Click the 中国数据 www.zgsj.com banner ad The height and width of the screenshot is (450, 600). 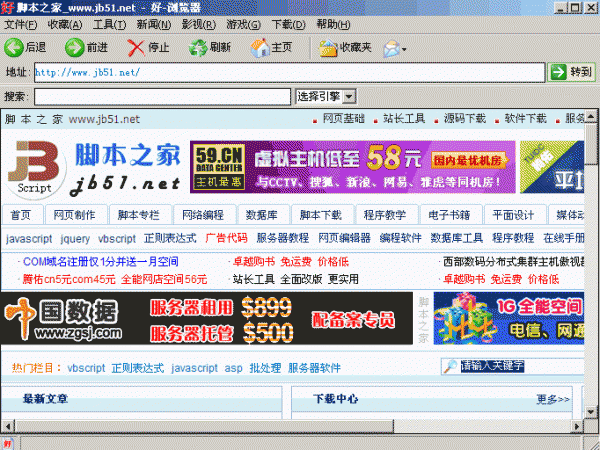(207, 318)
